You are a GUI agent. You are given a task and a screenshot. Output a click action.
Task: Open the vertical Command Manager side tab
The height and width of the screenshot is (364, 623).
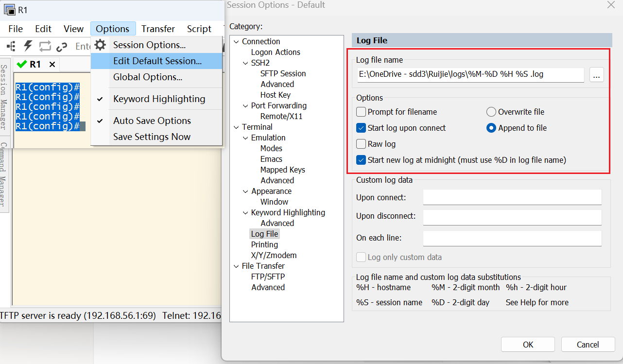tap(4, 174)
